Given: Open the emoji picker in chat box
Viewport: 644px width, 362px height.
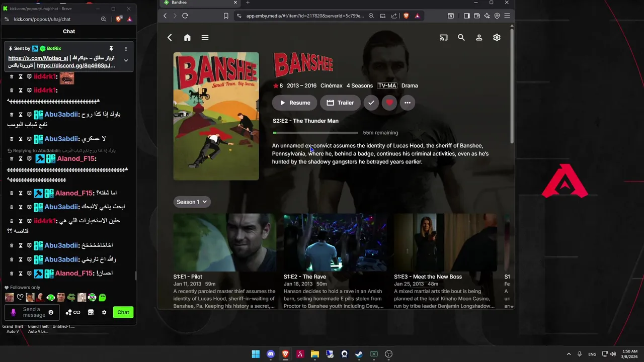Looking at the screenshot, I should pos(51,312).
